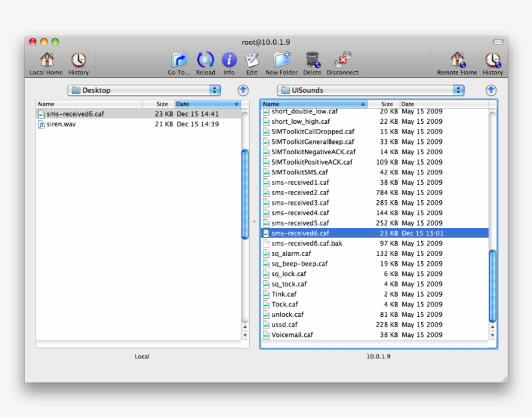The width and height of the screenshot is (532, 418).
Task: Click the Edit toolbar icon
Action: [252, 60]
